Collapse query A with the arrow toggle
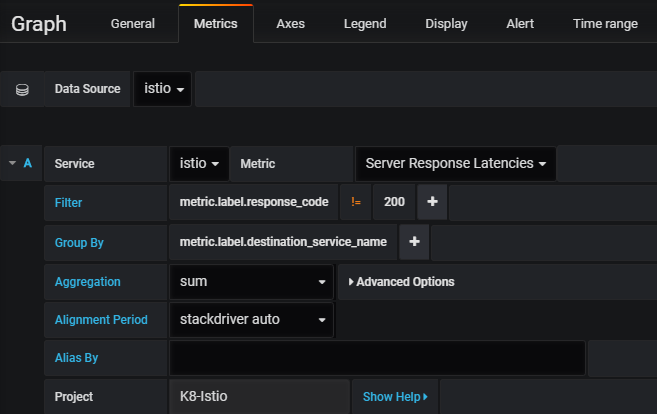Viewport: 657px width, 414px height. pos(11,163)
